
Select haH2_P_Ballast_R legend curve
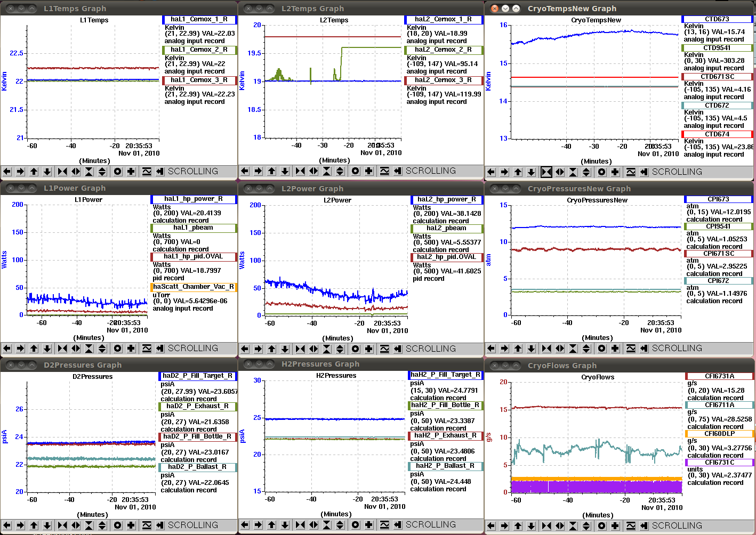point(446,466)
